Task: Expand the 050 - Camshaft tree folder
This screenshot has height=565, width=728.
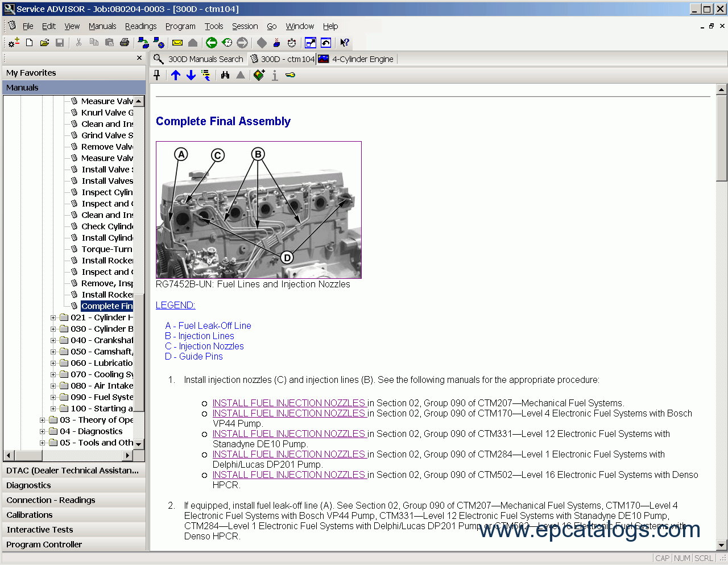Action: coord(53,352)
